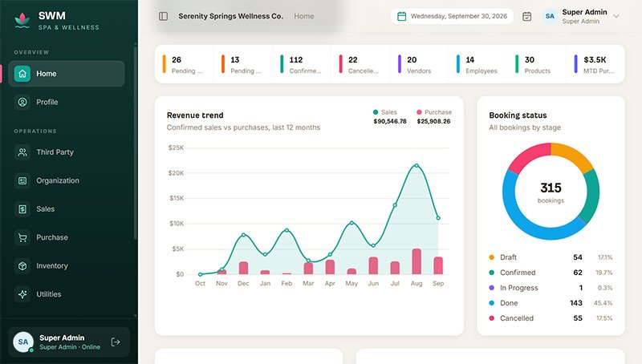Click the SWM lotus logo
This screenshot has height=364, width=642.
click(22, 21)
